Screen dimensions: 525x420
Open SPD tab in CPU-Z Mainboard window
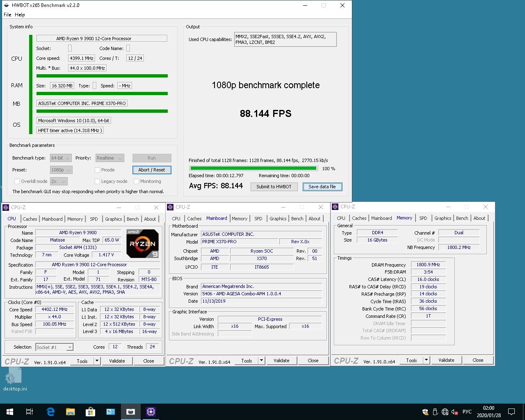258,219
